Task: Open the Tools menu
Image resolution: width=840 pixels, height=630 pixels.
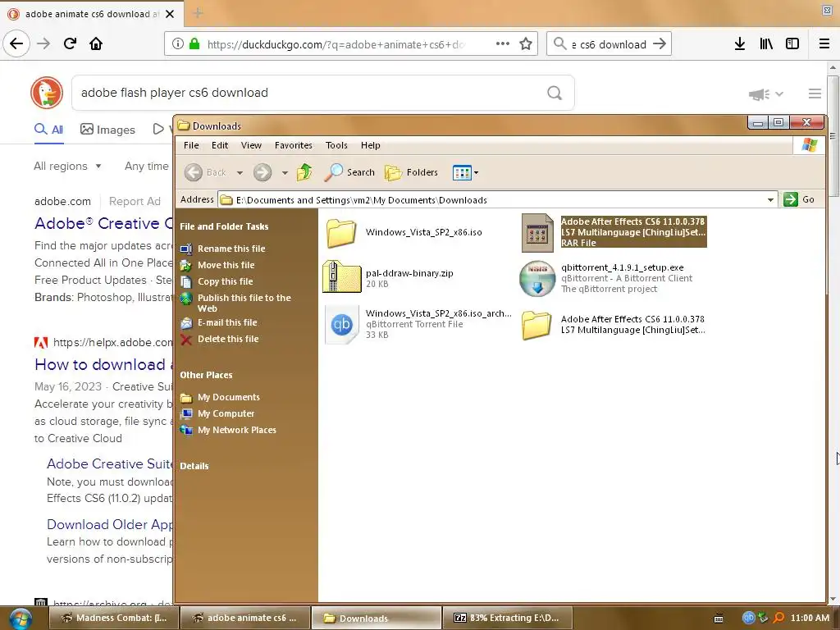Action: pos(336,145)
